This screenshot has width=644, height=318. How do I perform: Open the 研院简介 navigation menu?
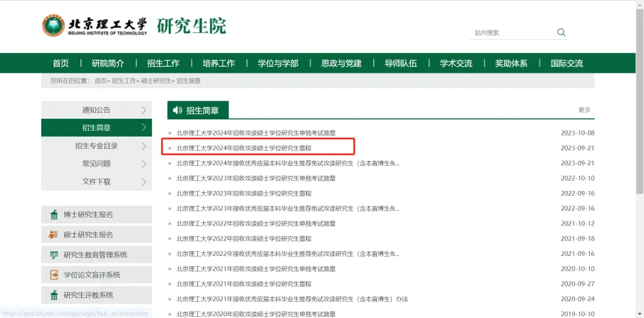pyautogui.click(x=108, y=63)
